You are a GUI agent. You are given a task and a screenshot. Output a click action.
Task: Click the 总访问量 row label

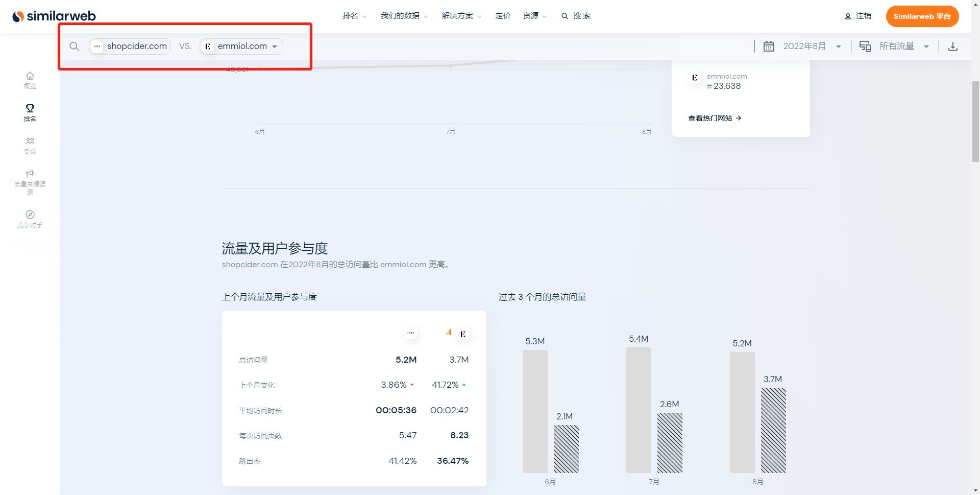click(254, 360)
